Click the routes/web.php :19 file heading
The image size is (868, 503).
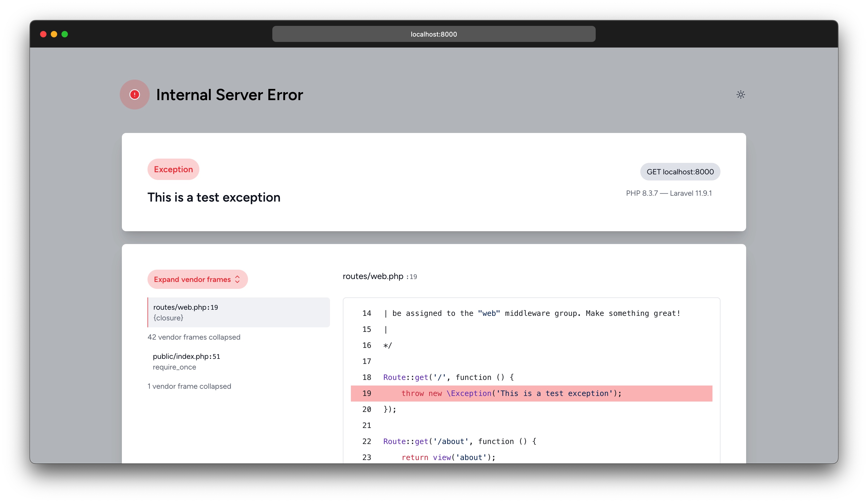point(379,276)
